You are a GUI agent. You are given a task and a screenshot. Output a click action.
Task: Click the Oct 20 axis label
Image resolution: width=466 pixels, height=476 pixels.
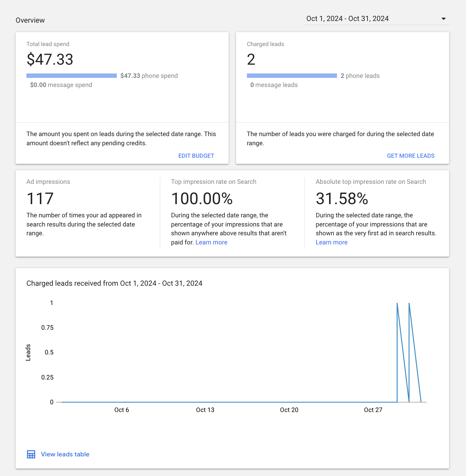(x=289, y=410)
